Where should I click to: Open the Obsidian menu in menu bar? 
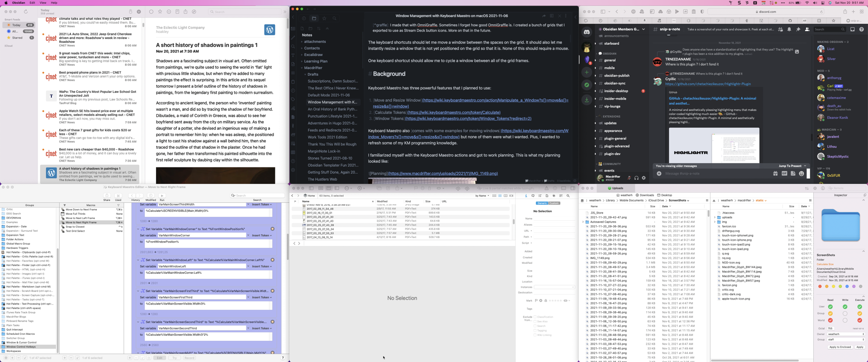(19, 3)
